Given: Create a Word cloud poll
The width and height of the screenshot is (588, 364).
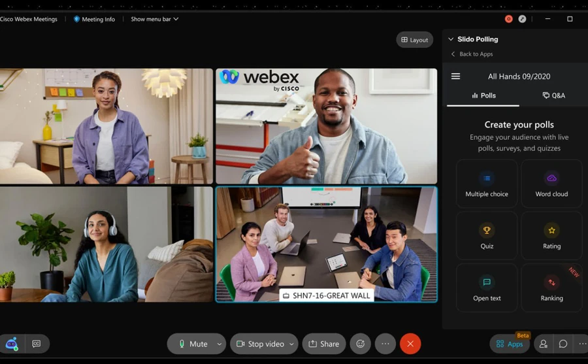Looking at the screenshot, I should point(551,184).
